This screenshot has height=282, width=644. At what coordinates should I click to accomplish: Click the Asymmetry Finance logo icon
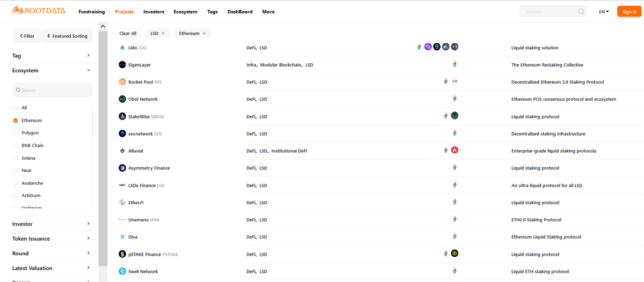(x=122, y=168)
